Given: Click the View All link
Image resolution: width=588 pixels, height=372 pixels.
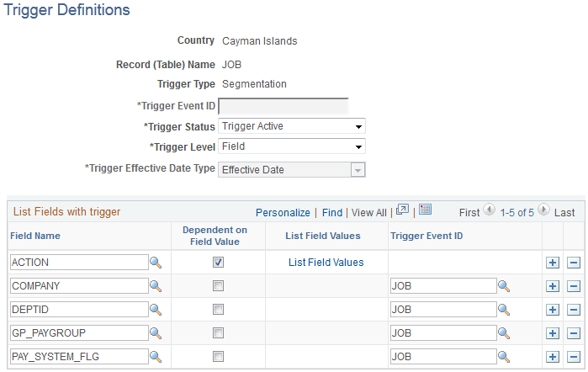Looking at the screenshot, I should pyautogui.click(x=369, y=213).
